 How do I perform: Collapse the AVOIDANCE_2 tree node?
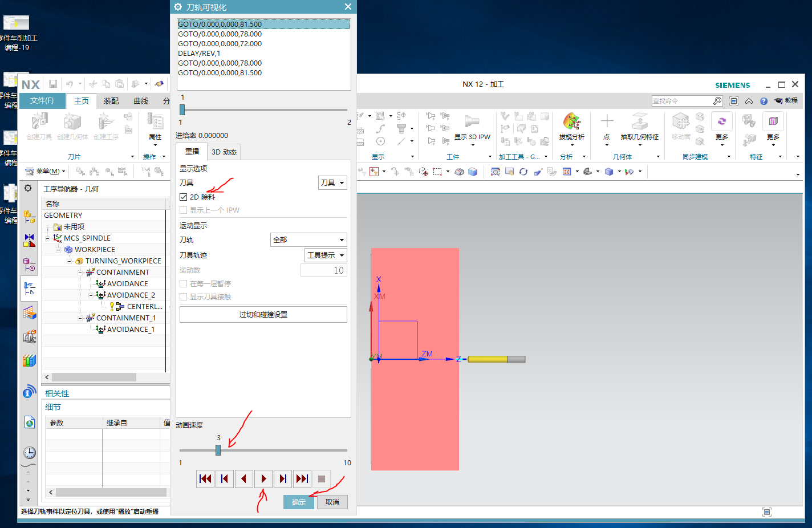91,295
